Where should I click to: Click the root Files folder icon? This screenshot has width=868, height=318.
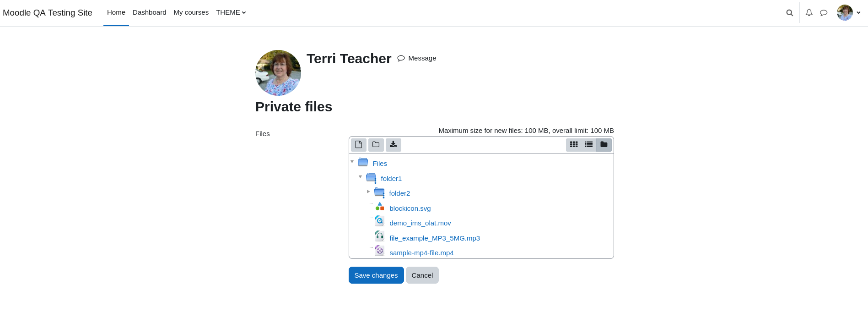pyautogui.click(x=363, y=162)
